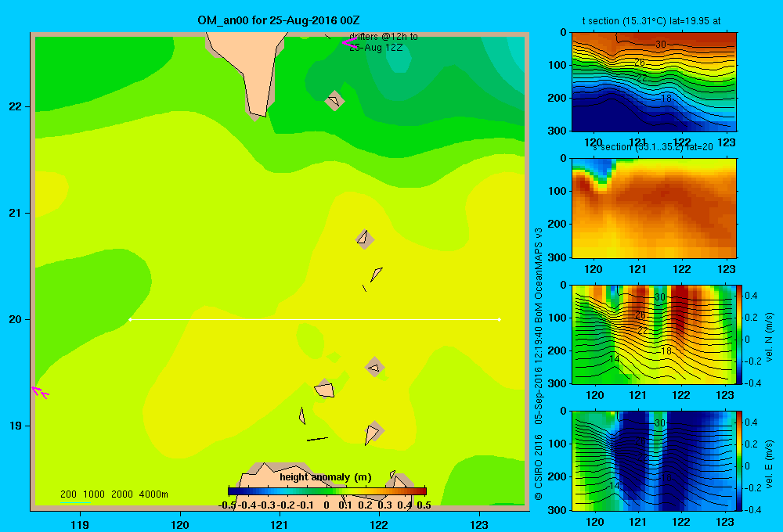Click the island marker near 20.7N 122E
Viewport: 783px width, 532px height.
(364, 239)
